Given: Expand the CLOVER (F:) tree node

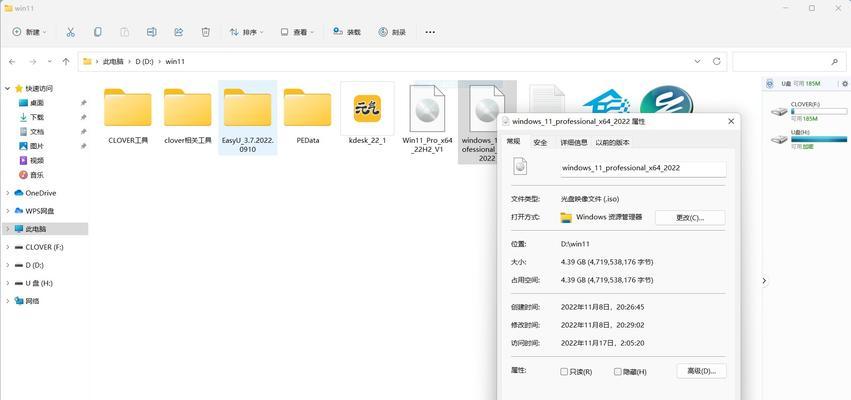Looking at the screenshot, I should click(x=7, y=247).
